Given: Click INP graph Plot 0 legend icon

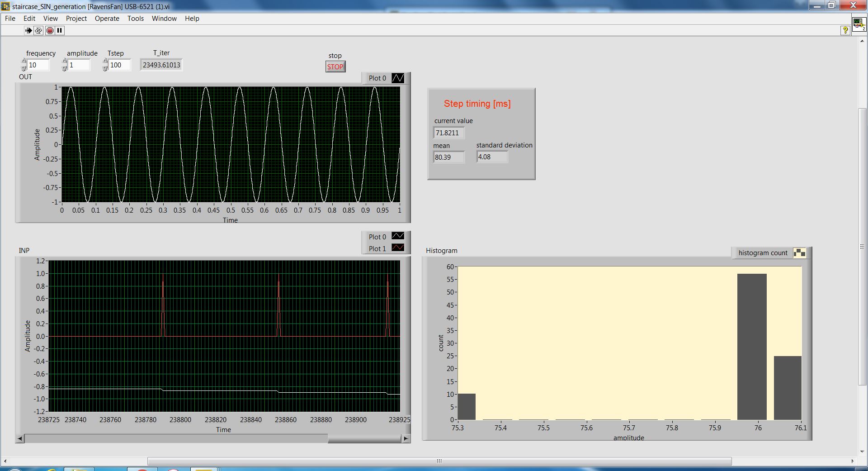Looking at the screenshot, I should pyautogui.click(x=398, y=236).
